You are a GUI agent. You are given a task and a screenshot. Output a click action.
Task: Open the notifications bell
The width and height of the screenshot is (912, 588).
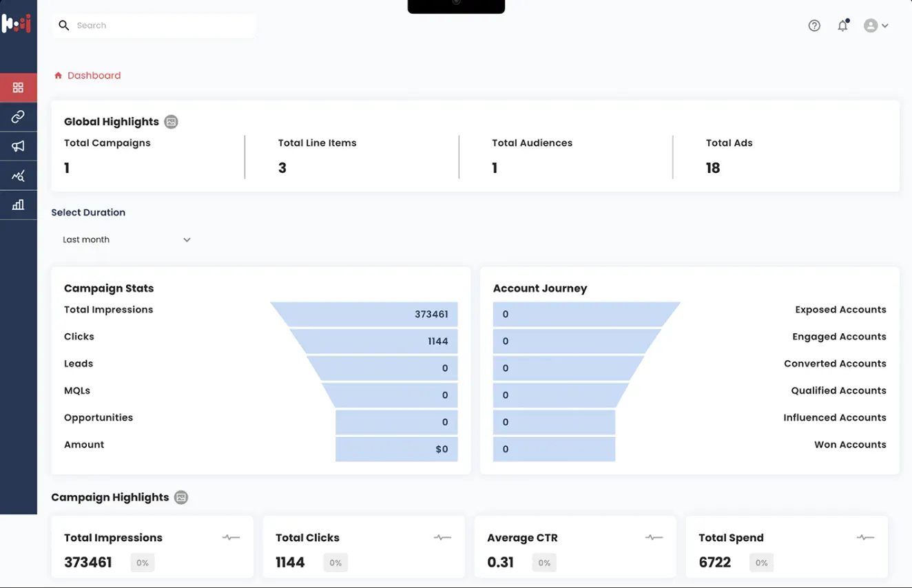pos(842,25)
